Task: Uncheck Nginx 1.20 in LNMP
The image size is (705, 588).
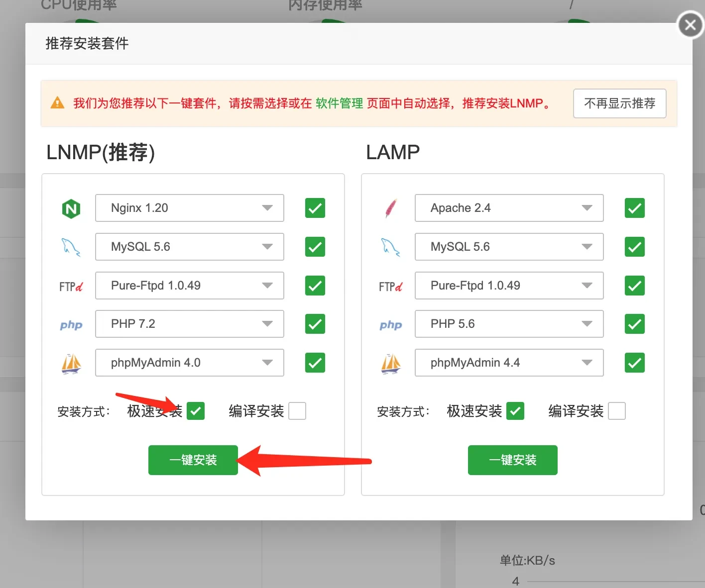Action: tap(315, 208)
